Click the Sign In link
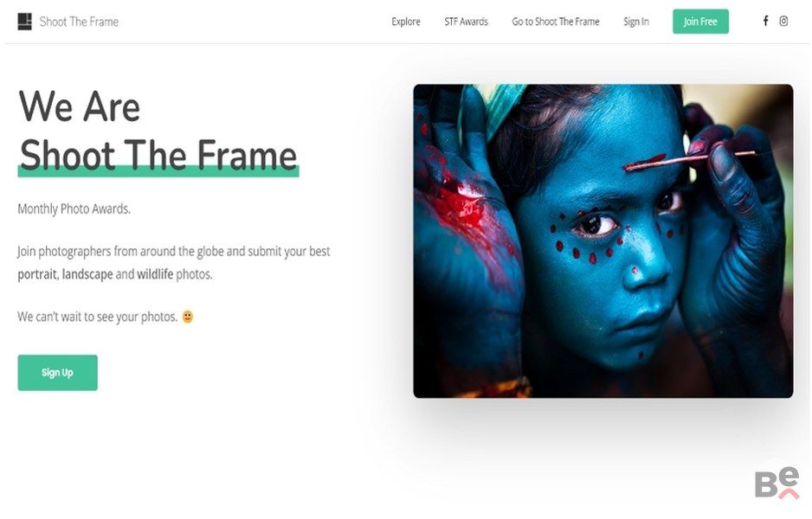812x519 pixels. click(x=636, y=22)
